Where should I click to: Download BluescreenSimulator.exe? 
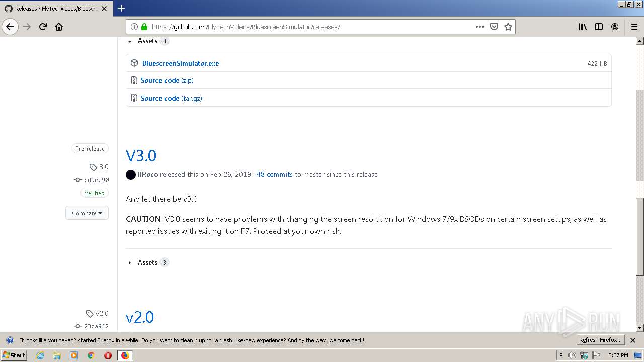point(181,63)
